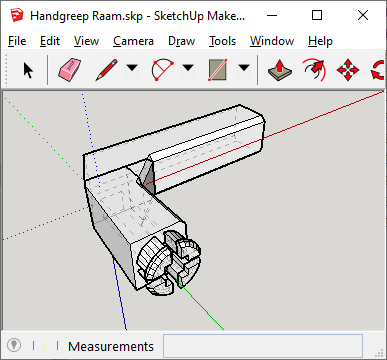Open the Draw menu

pos(181,41)
